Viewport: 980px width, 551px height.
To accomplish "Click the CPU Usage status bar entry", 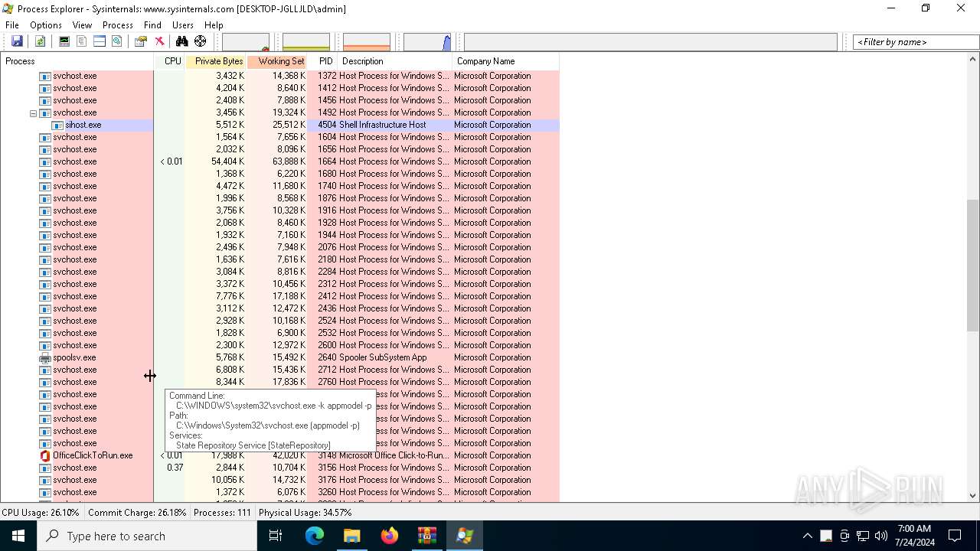I will click(41, 513).
